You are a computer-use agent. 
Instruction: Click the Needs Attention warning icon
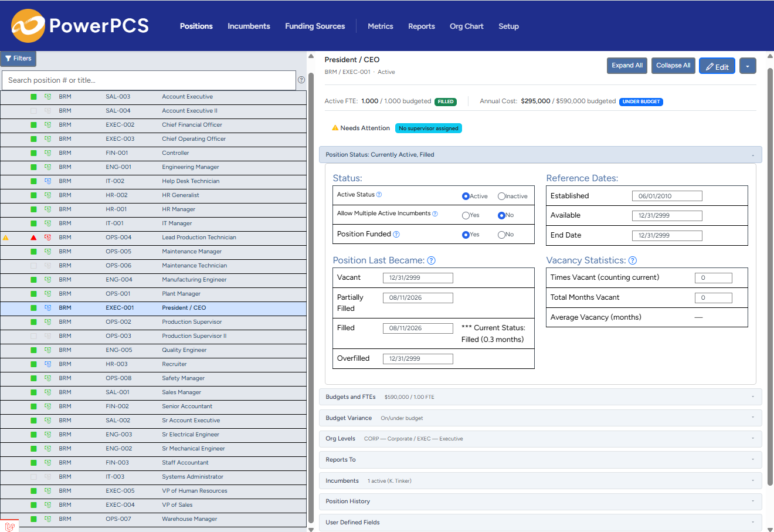tap(335, 128)
